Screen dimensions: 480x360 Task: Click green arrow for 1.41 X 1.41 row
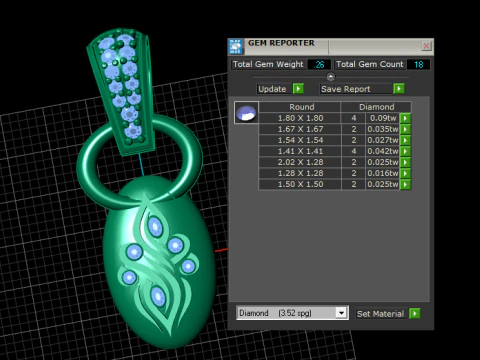405,151
